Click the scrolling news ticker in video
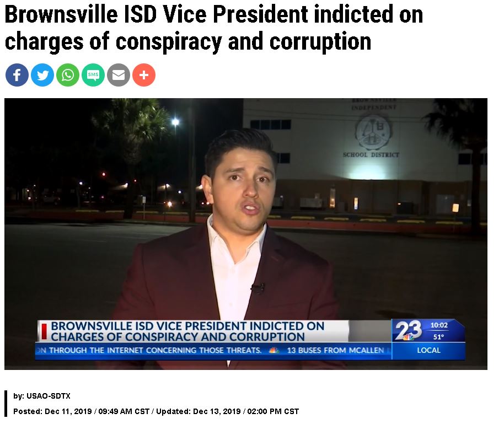 click(213, 350)
